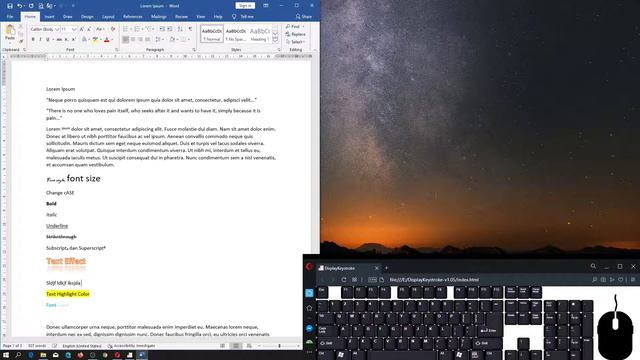Image resolution: width=640 pixels, height=360 pixels.
Task: Open the File tab
Action: click(10, 17)
